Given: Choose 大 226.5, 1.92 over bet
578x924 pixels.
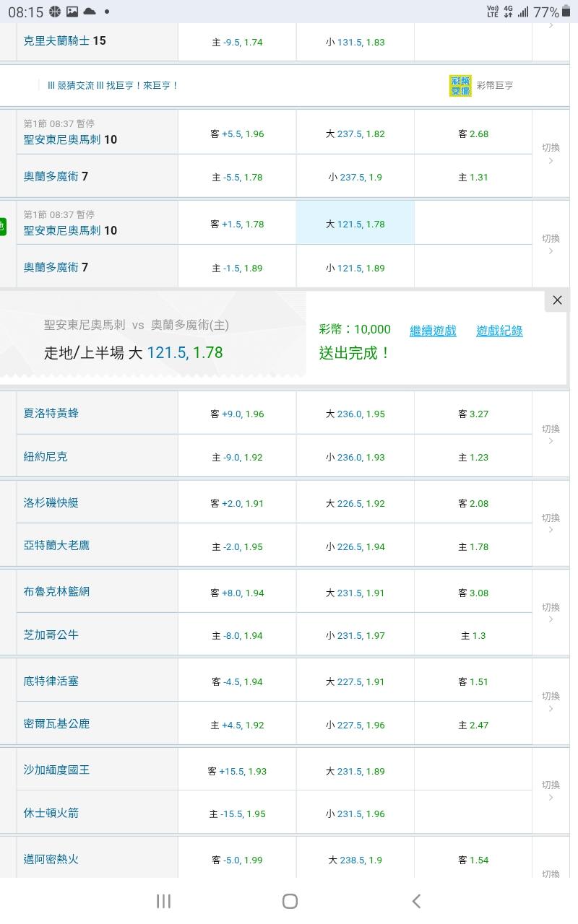Looking at the screenshot, I should (355, 503).
